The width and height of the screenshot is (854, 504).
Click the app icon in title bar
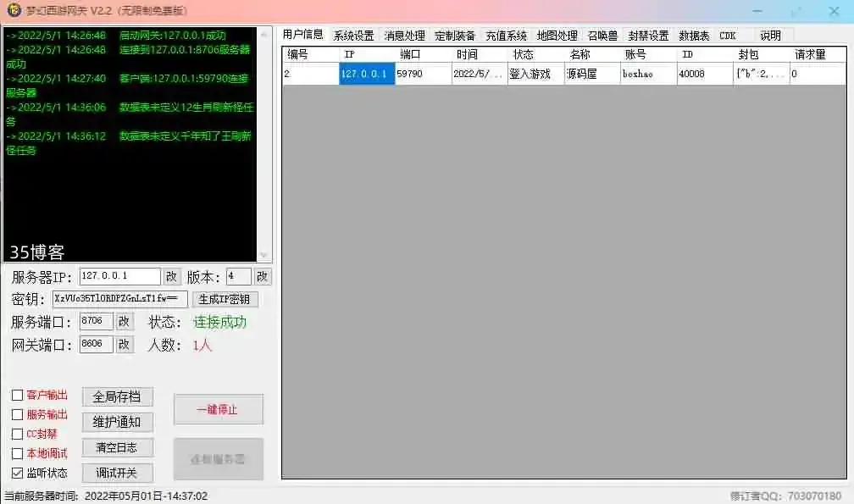13,10
